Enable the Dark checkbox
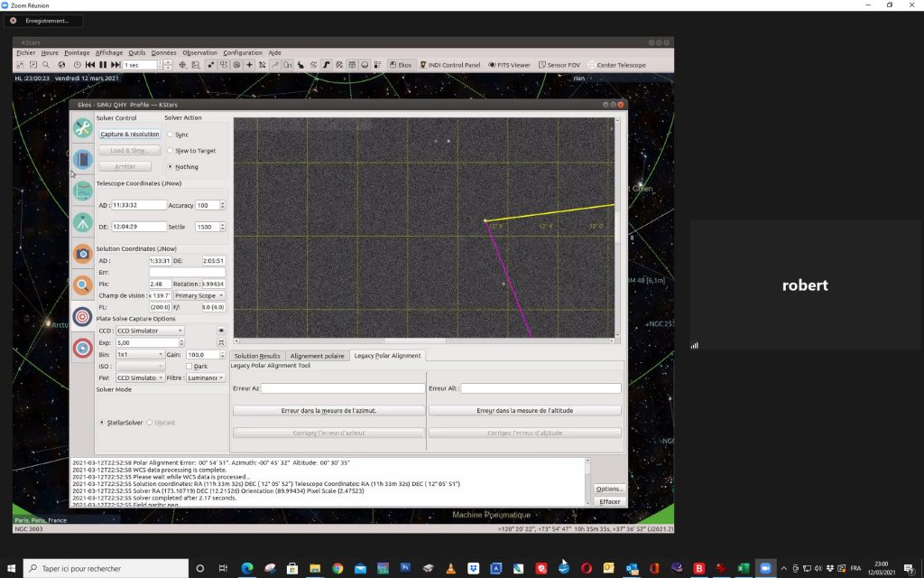Image resolution: width=924 pixels, height=578 pixels. 189,367
